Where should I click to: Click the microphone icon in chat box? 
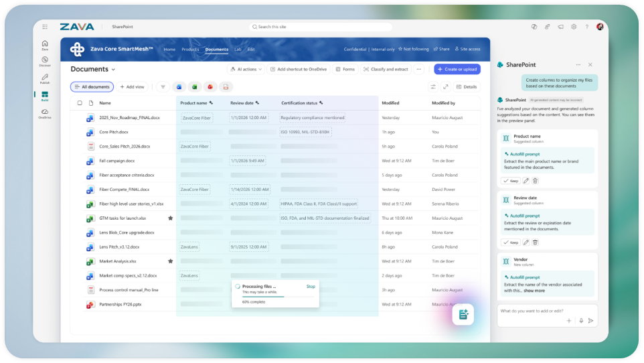pos(581,321)
